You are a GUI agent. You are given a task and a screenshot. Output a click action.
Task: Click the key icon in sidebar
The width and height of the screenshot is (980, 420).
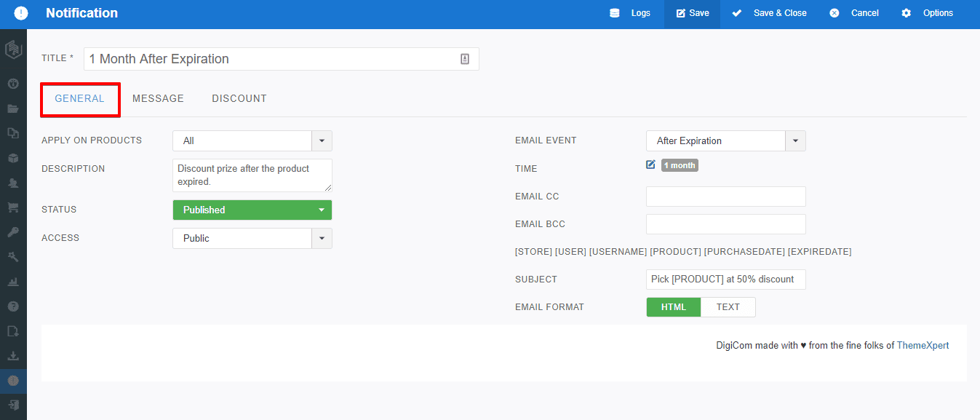click(13, 232)
